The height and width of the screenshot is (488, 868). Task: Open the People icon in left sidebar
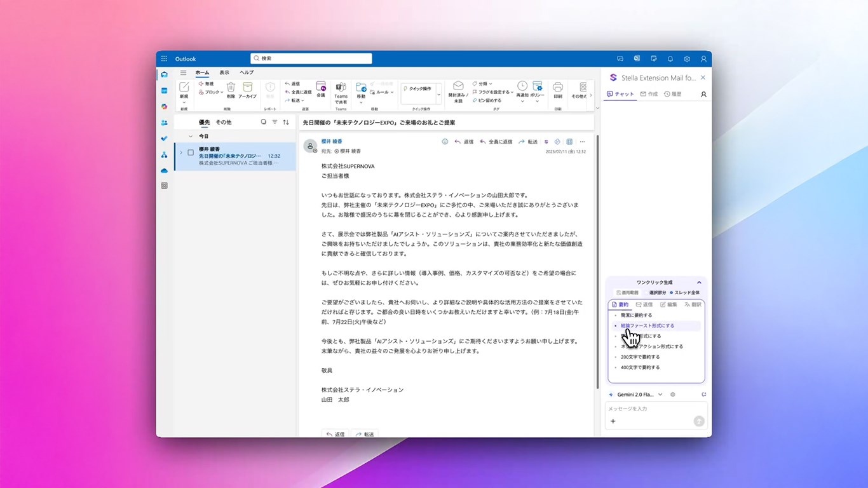165,122
